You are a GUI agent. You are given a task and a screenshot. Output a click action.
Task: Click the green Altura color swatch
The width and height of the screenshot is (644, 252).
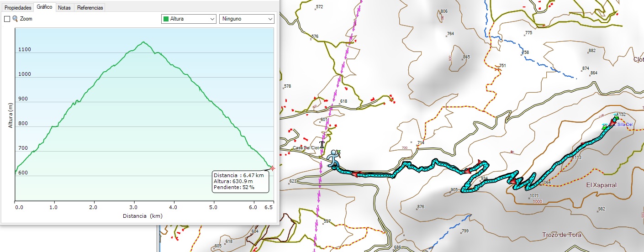coord(166,19)
